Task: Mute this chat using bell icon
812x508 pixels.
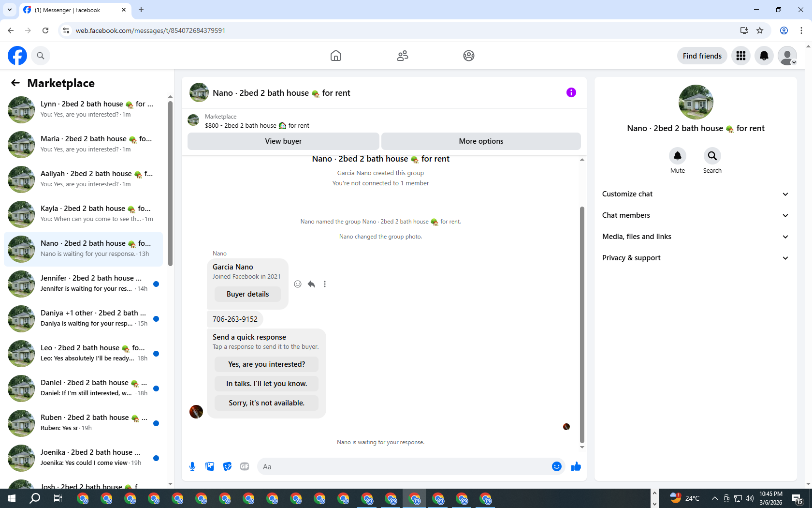Action: tap(678, 156)
